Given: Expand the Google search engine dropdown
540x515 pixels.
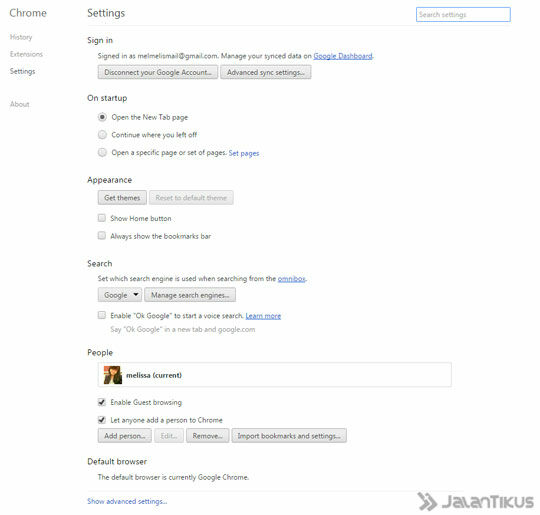Looking at the screenshot, I should [120, 295].
